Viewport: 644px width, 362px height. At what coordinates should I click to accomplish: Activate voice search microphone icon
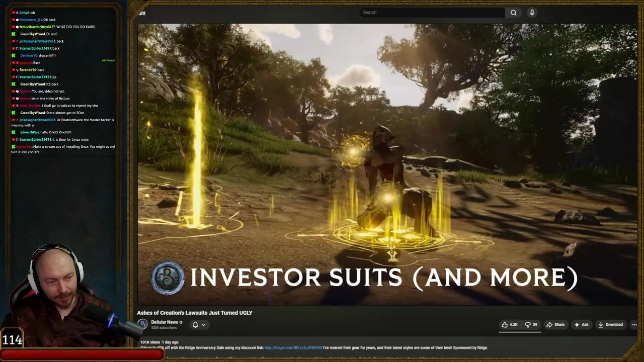(x=532, y=13)
